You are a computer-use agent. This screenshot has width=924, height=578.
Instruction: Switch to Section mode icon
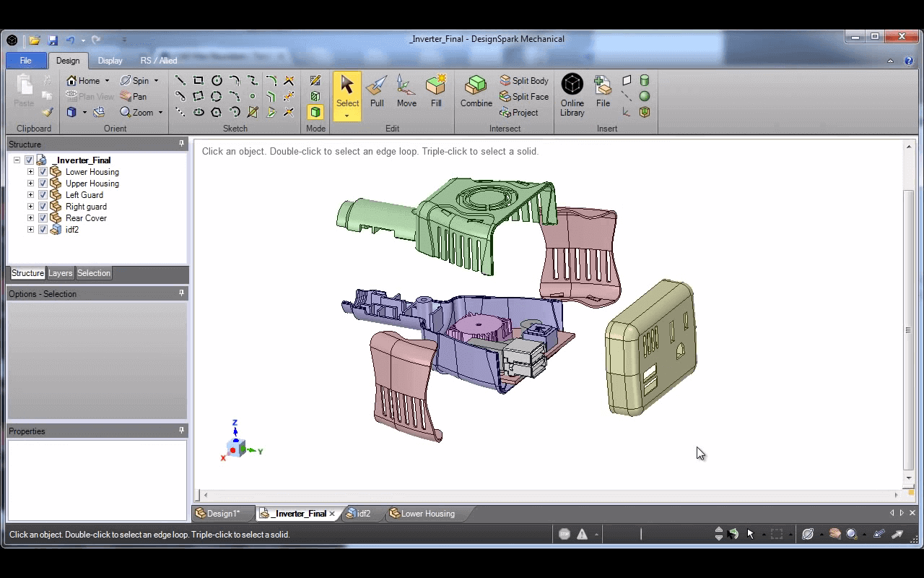tap(315, 96)
